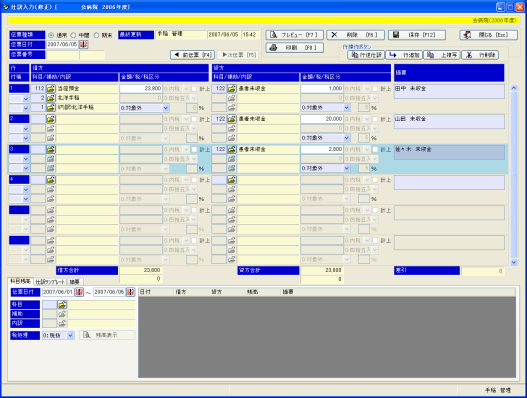Open row 3 credit 対象外 tax category dropdown

click(x=347, y=168)
